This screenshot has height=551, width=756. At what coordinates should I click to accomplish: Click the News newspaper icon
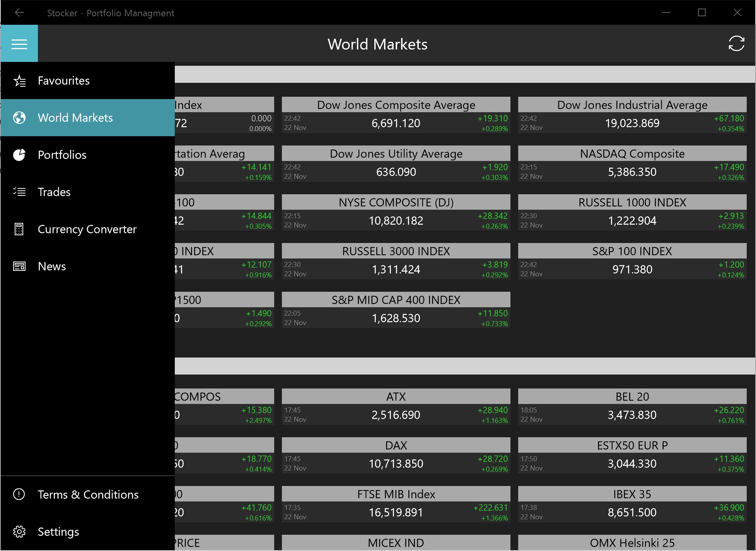[19, 266]
